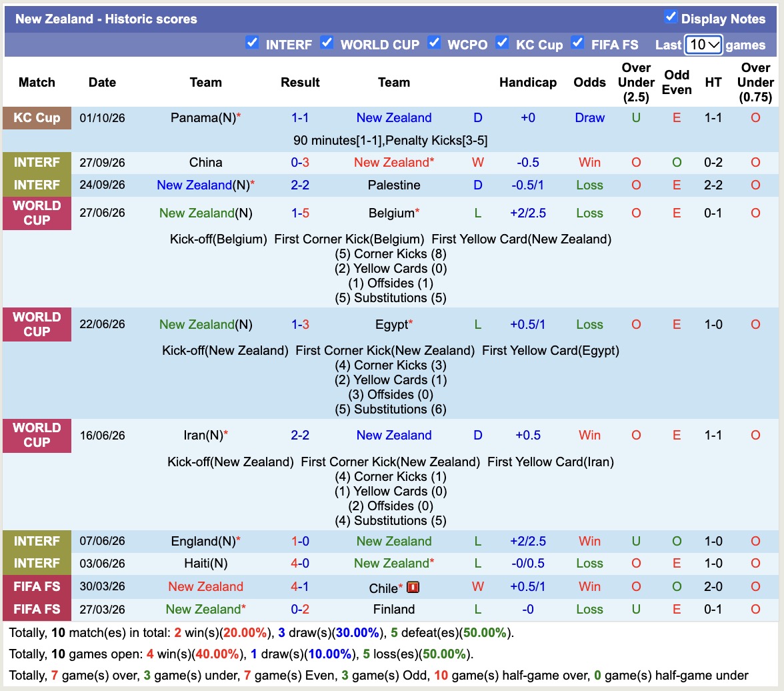
Task: Click the KC Cup competition label
Action: pos(37,118)
